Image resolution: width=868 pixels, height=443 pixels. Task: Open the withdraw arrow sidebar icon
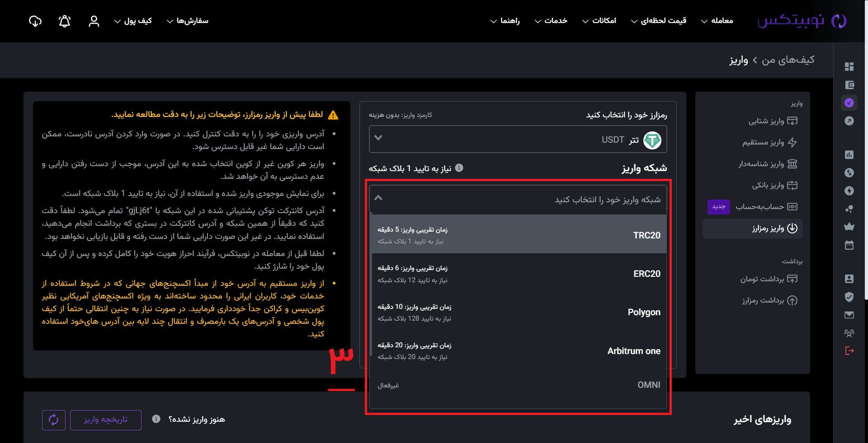coord(849,121)
